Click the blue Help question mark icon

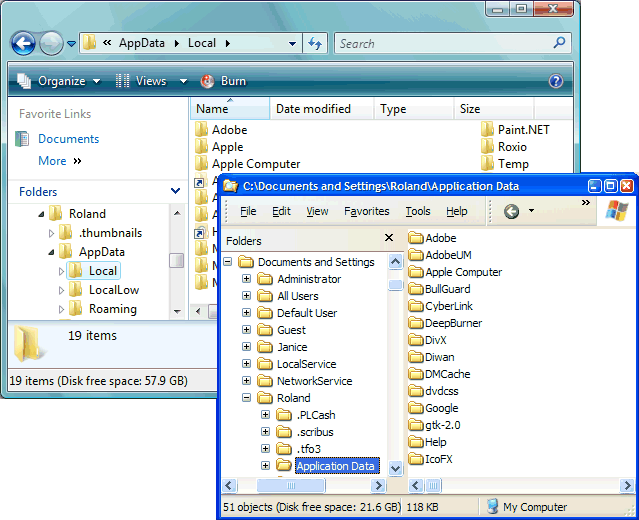[x=556, y=81]
